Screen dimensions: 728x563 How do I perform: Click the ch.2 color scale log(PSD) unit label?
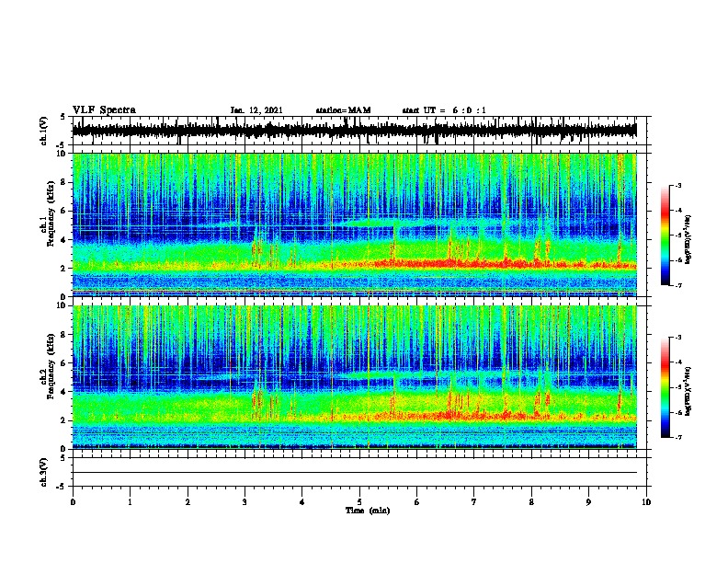click(x=688, y=390)
